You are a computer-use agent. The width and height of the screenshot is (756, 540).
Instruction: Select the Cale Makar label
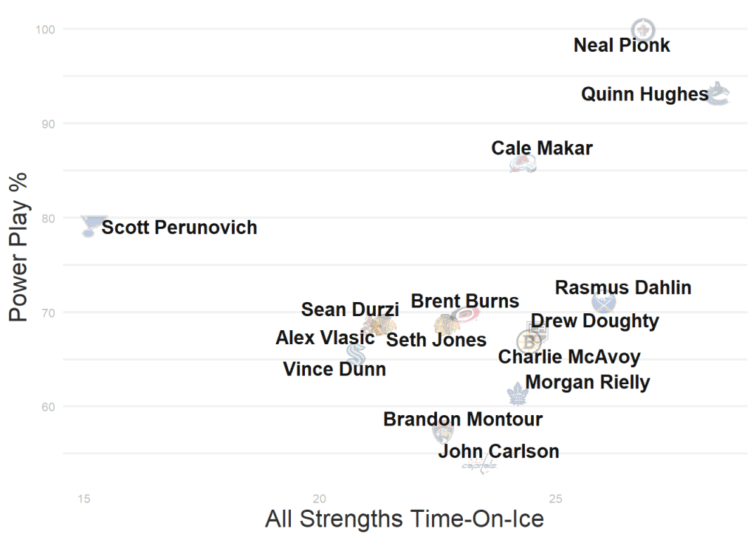pos(542,148)
